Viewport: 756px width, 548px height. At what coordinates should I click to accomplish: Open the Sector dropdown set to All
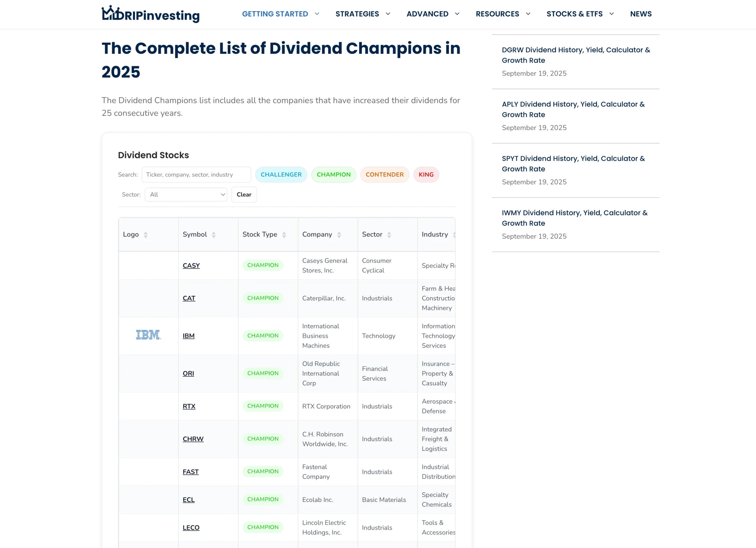coord(186,194)
